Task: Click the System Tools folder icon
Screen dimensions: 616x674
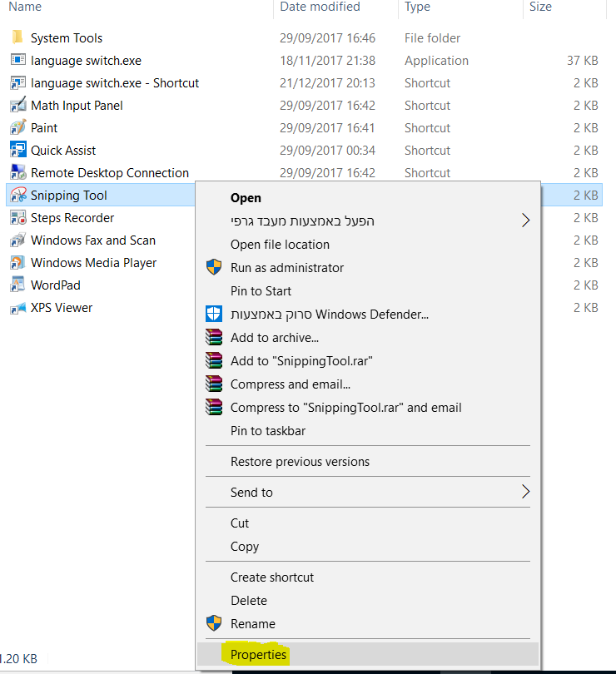Action: point(17,37)
